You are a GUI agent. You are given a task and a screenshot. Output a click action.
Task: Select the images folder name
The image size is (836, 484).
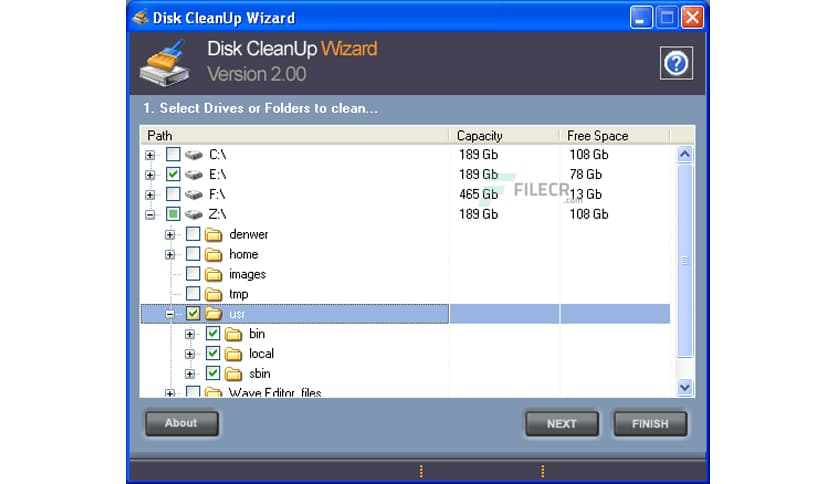[247, 275]
